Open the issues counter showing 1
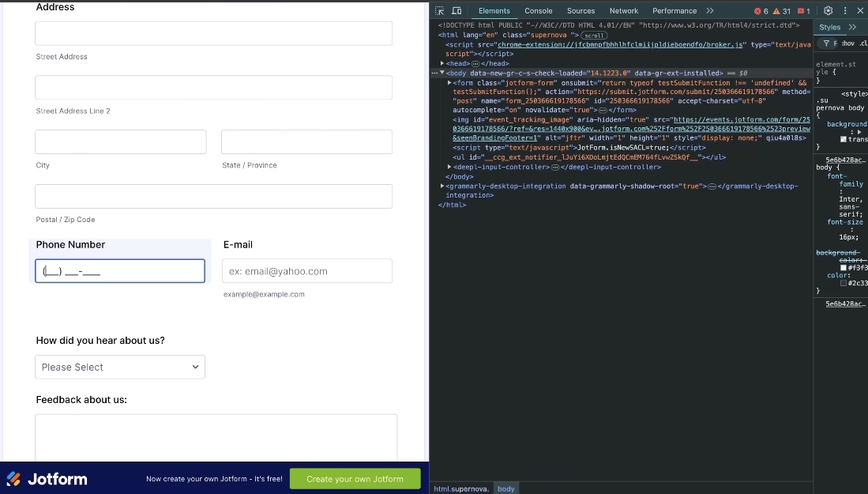868x494 pixels. click(x=804, y=11)
